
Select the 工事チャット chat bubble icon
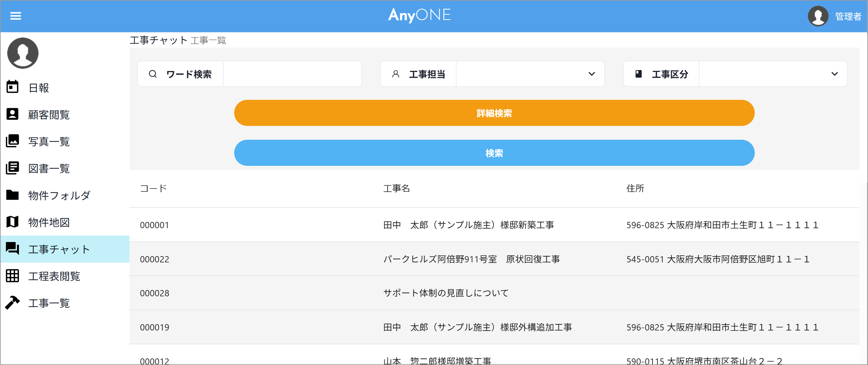[13, 249]
